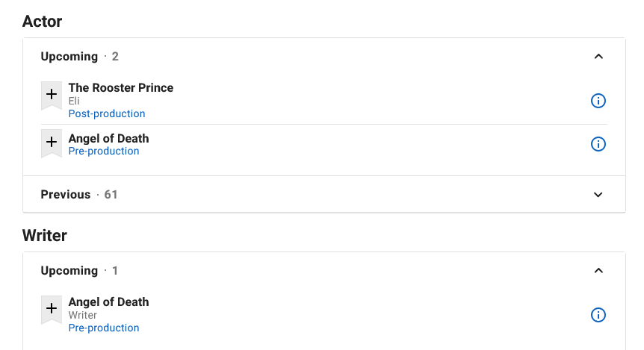644x350 pixels.
Task: Click the Post-production status link
Action: 107,113
